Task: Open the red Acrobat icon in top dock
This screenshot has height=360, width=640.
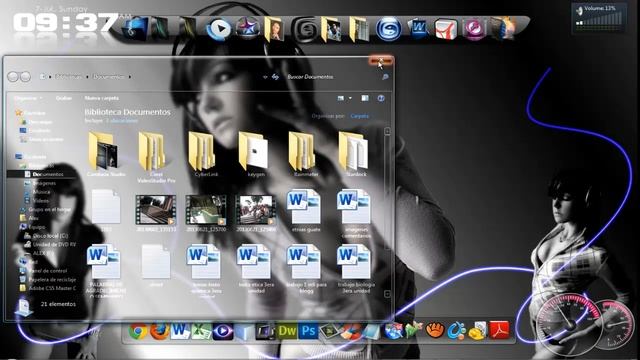Action: pos(445,29)
